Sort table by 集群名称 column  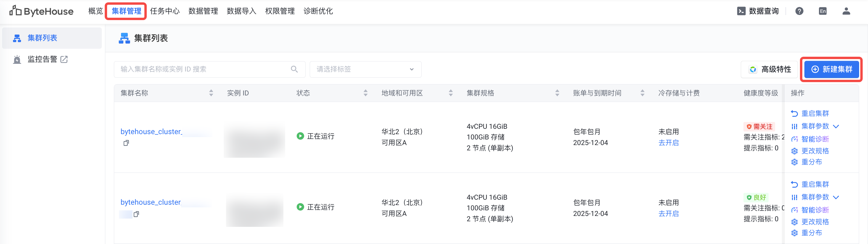(x=211, y=93)
